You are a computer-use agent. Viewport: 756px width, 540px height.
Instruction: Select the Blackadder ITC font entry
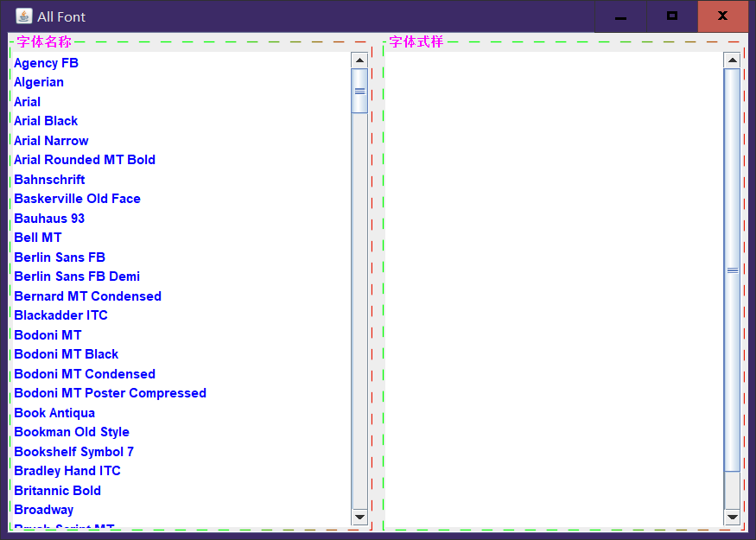coord(60,314)
